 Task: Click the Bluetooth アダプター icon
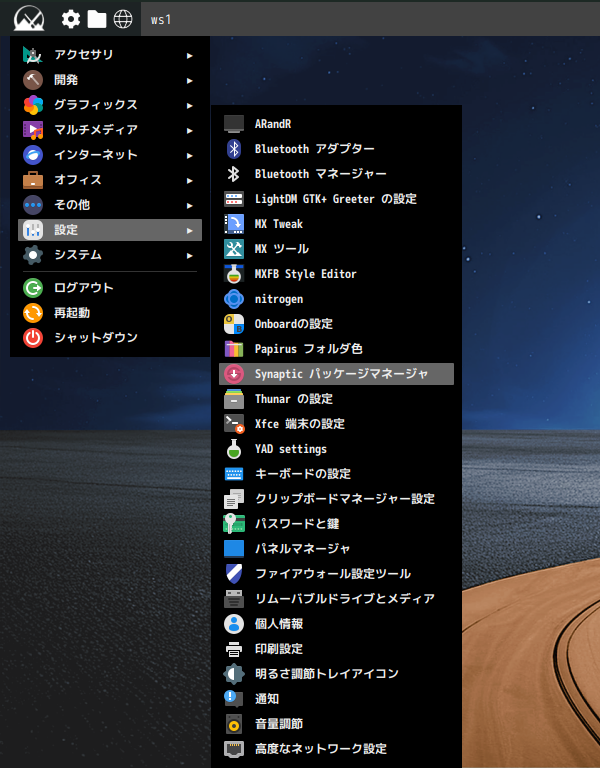coord(234,149)
